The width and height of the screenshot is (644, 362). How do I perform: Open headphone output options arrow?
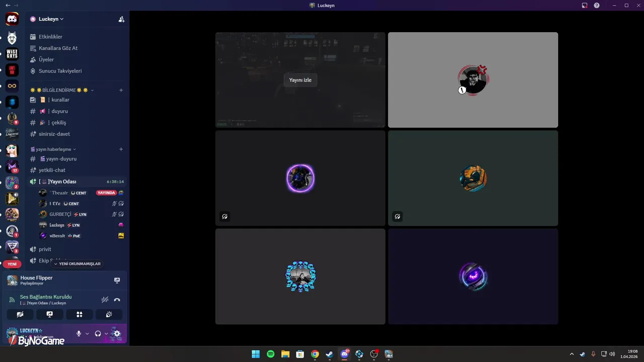106,333
